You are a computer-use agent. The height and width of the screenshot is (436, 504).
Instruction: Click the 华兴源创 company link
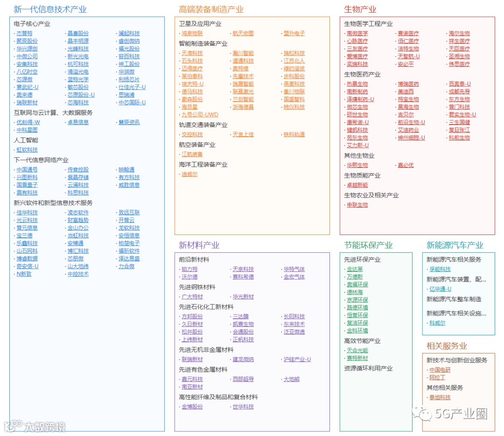pyautogui.click(x=27, y=49)
